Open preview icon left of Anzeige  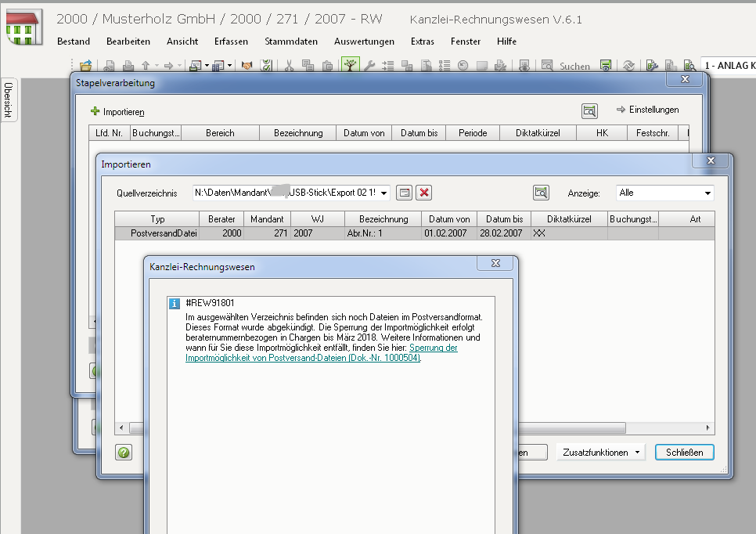(540, 193)
